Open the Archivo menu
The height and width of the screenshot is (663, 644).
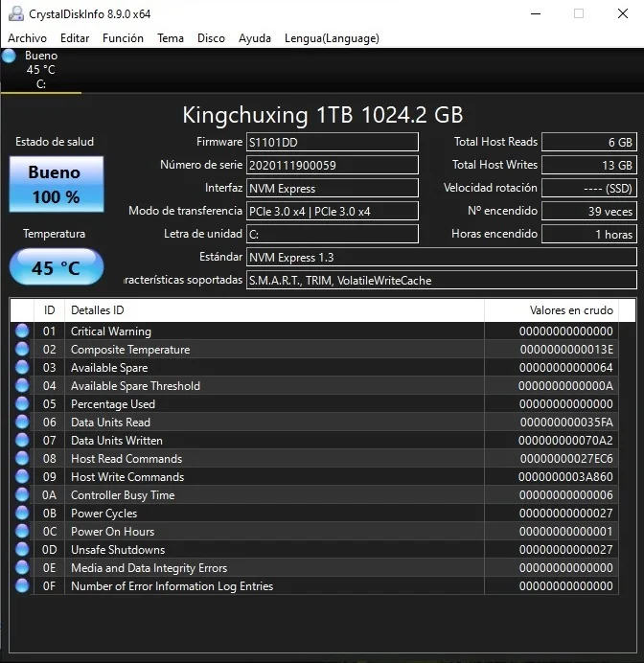(x=27, y=38)
